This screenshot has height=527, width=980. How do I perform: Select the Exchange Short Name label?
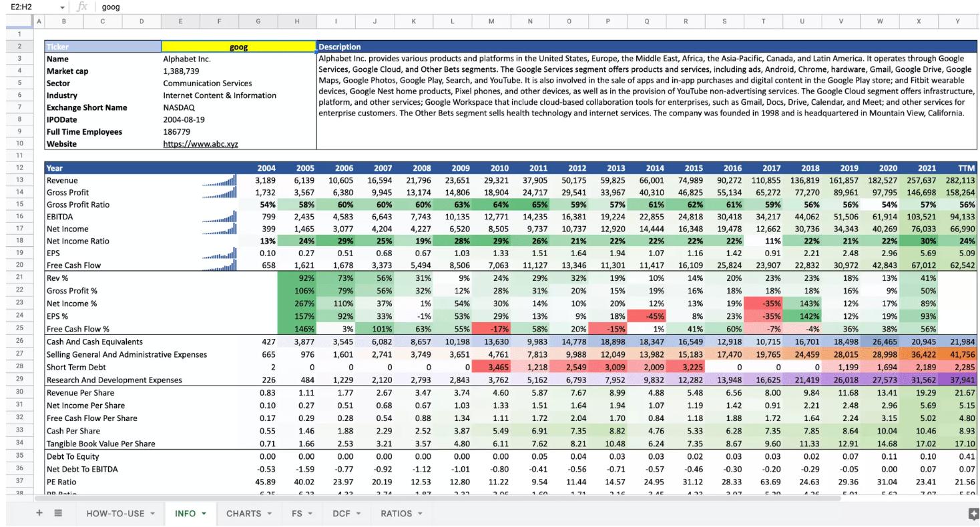(87, 107)
